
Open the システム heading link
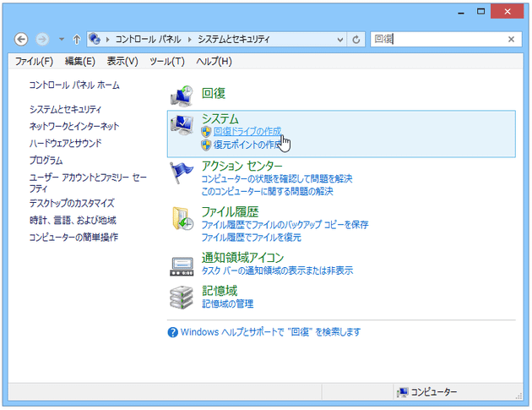coord(220,118)
